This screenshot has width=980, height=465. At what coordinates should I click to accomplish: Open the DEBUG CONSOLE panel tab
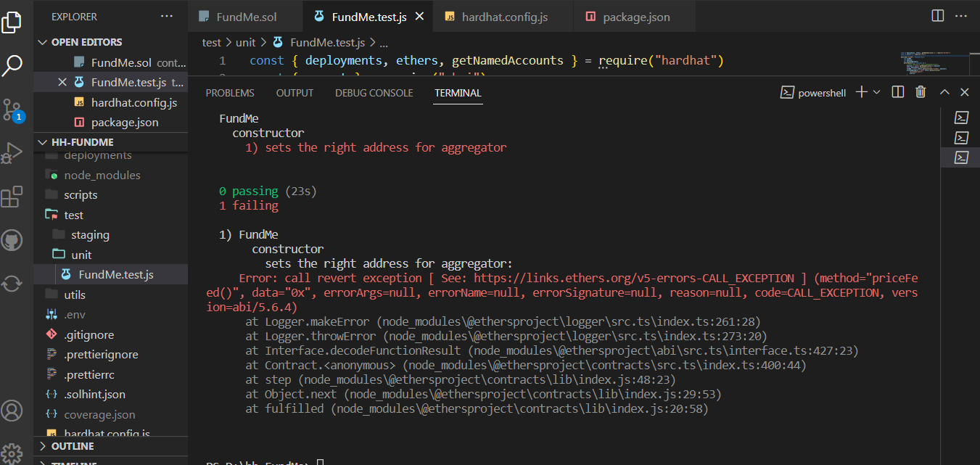tap(374, 93)
